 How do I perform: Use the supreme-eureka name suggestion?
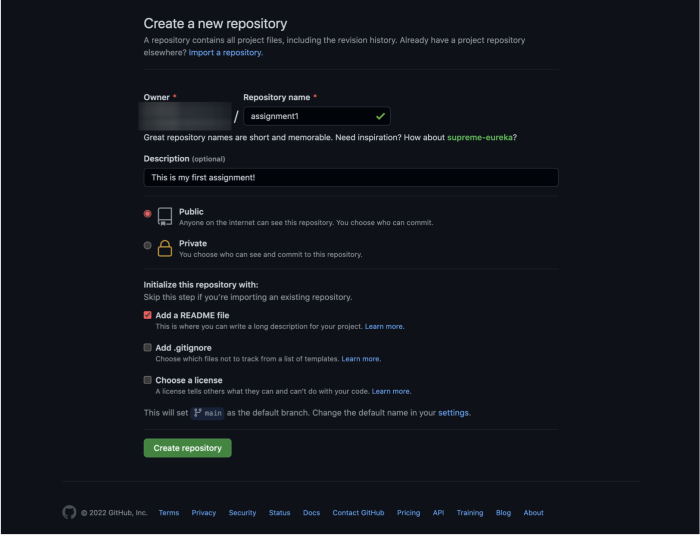[481, 136]
